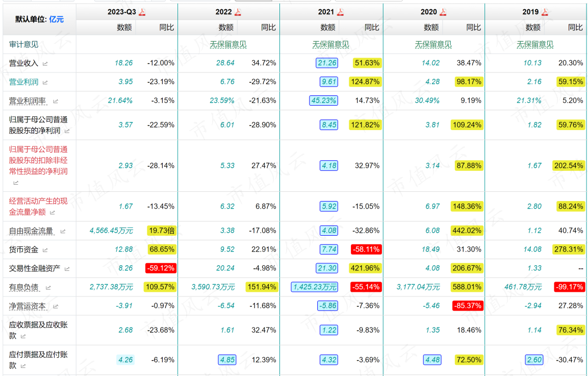Screen dimensions: 588x376
Task: Show chart icon beside 营业收入
Action: coord(45,64)
